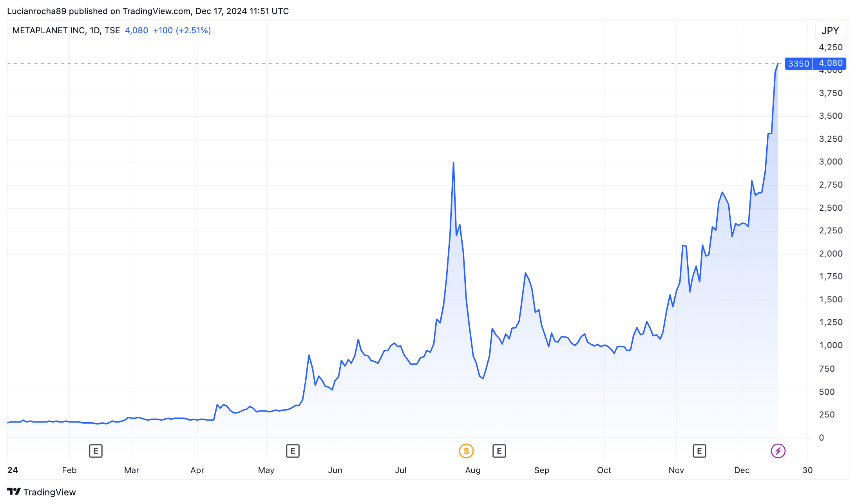Click the May earnings E marker

coord(293,451)
